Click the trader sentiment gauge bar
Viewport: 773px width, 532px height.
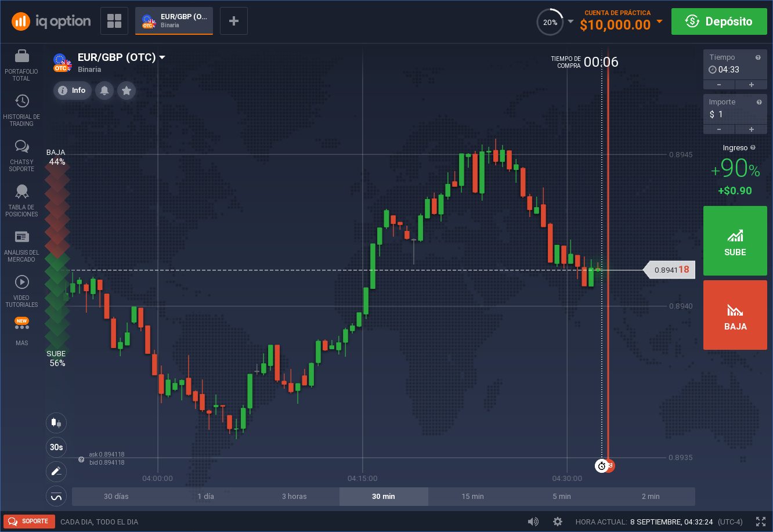(57, 257)
